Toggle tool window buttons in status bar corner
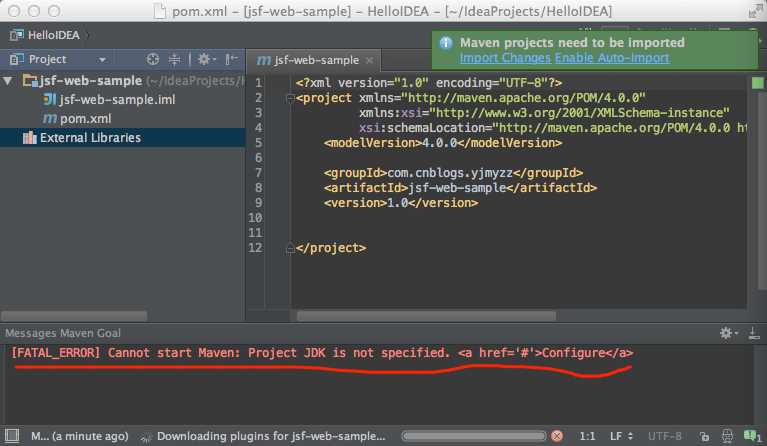Image resolution: width=767 pixels, height=446 pixels. [12, 435]
